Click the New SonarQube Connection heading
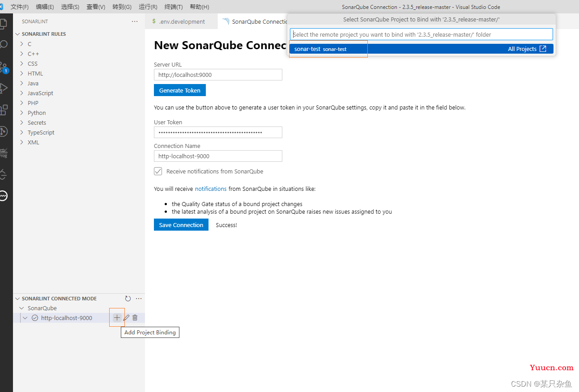The height and width of the screenshot is (392, 579). [220, 45]
